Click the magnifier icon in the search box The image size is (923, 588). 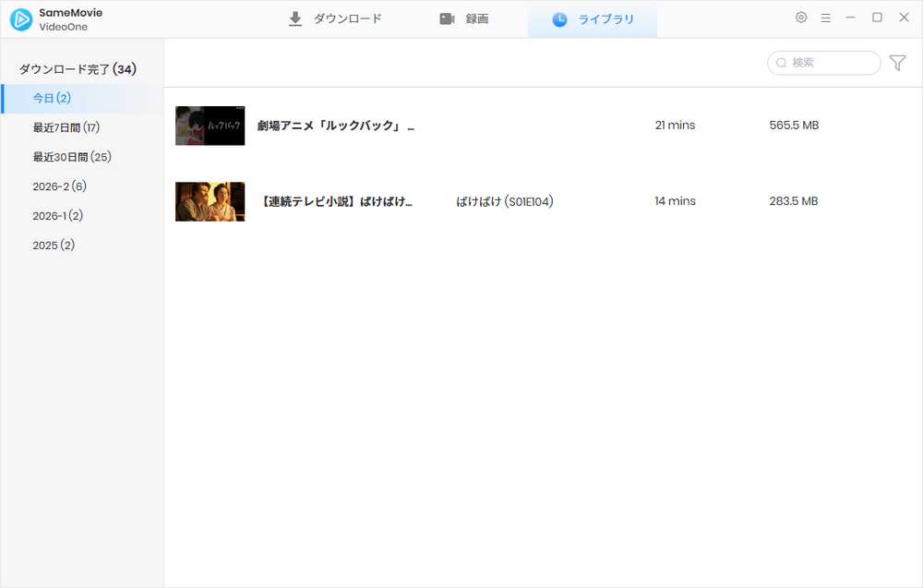click(782, 63)
